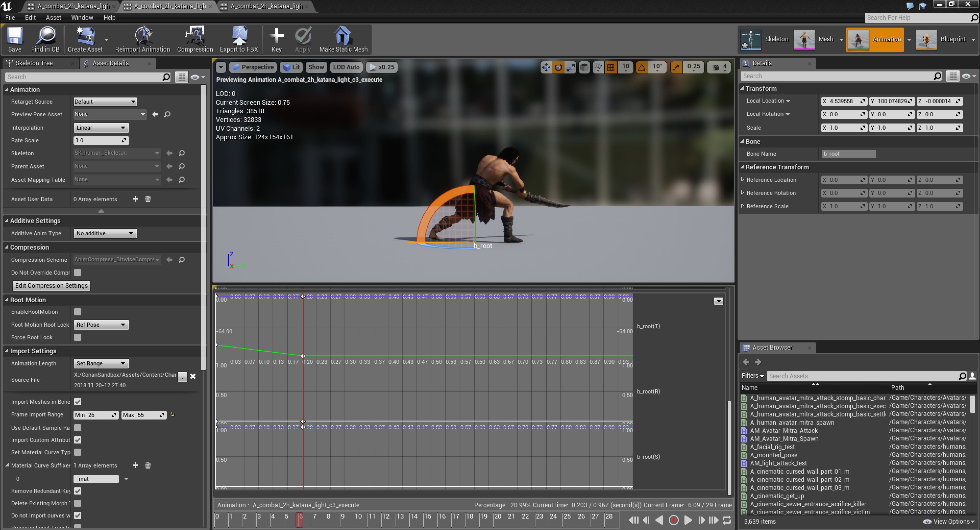Enable the EnableRootMotion checkbox

[x=78, y=312]
